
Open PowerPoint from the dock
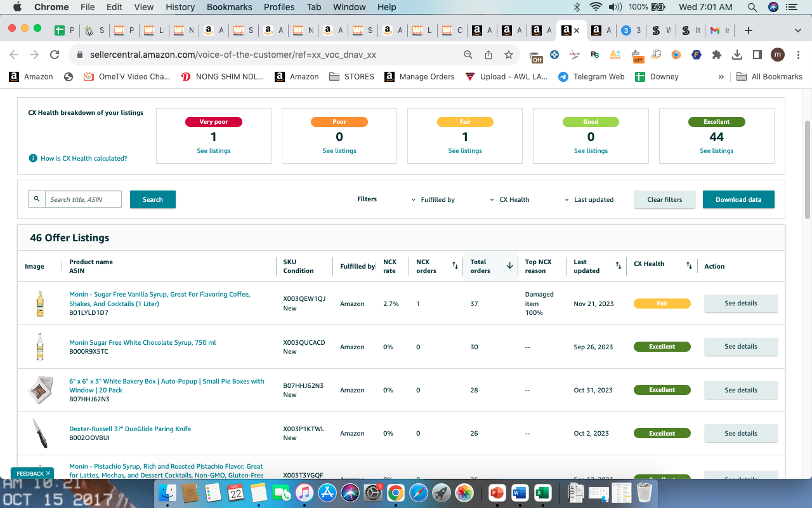(x=497, y=492)
